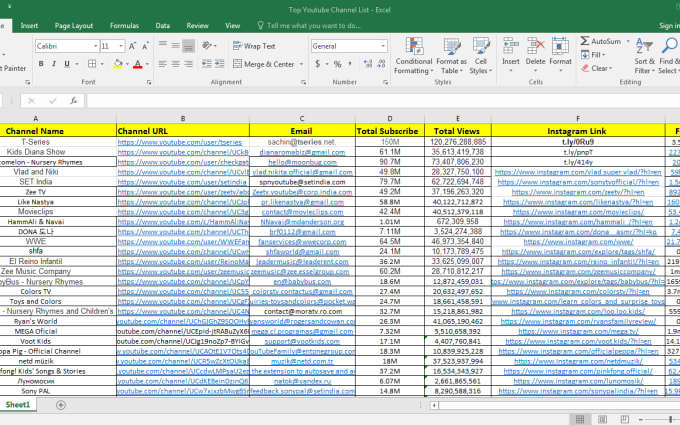Switch to Page Break Preview icon
680x425 pixels.
click(x=624, y=419)
